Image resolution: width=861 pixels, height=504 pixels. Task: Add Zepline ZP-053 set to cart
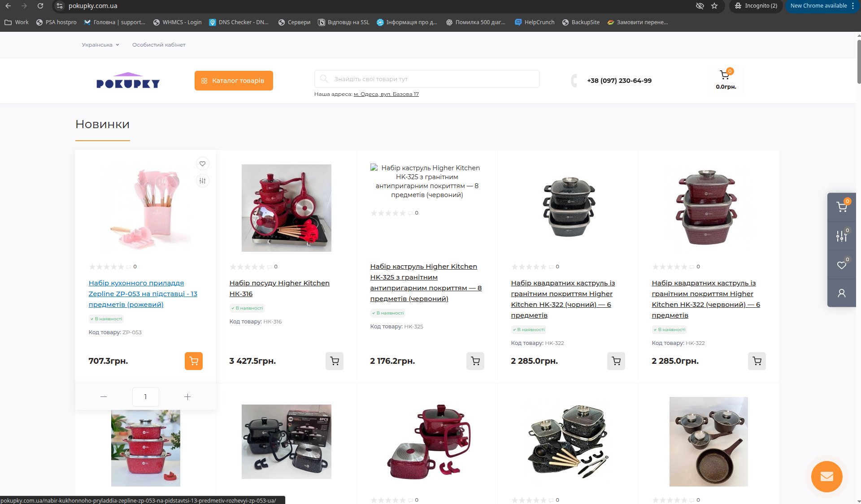(x=193, y=361)
